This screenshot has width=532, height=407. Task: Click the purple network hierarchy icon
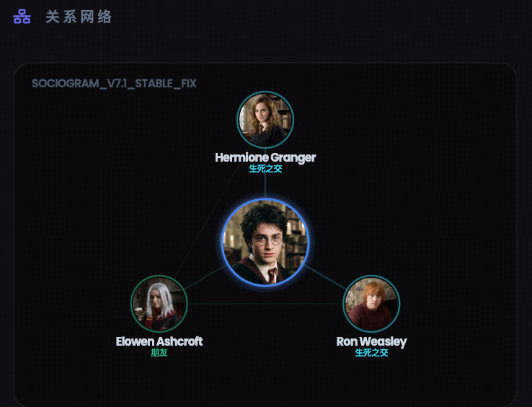pos(22,17)
